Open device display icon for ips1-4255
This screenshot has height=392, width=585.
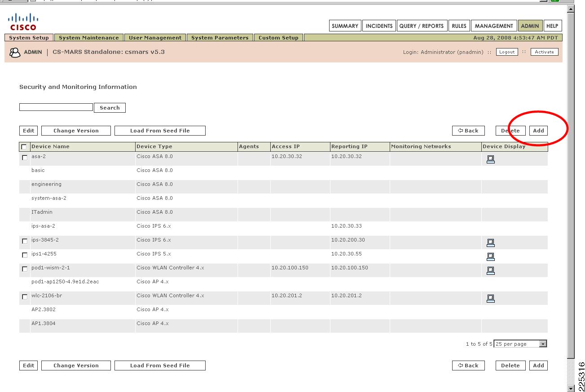[x=491, y=256]
